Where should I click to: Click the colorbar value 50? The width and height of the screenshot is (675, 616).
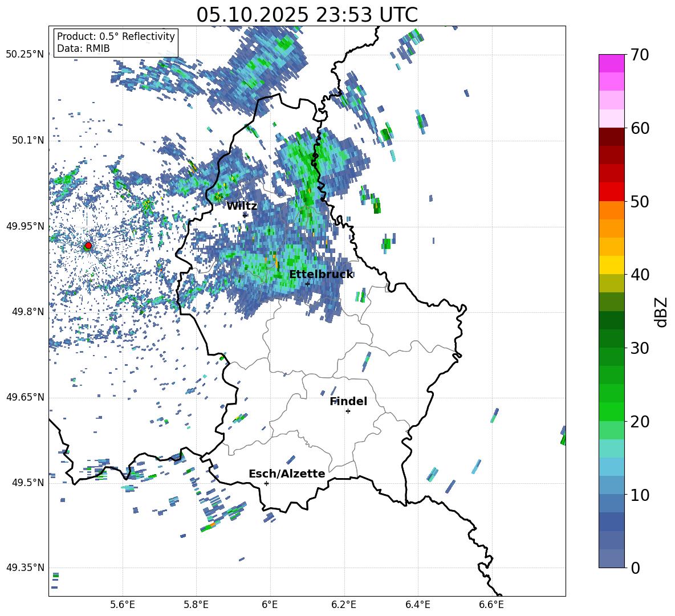[640, 201]
